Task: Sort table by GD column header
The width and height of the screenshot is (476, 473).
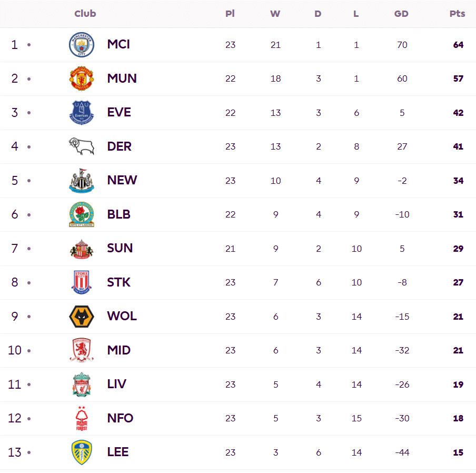Action: click(x=401, y=14)
